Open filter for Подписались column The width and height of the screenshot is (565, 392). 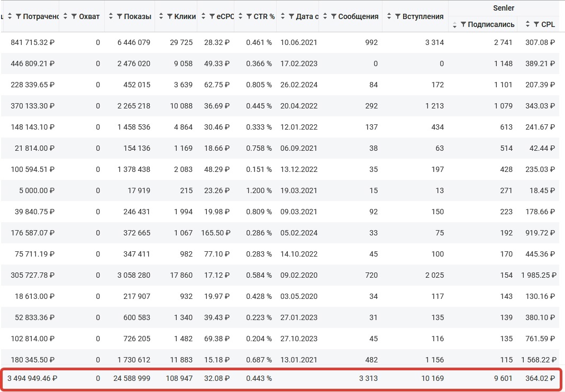(463, 24)
